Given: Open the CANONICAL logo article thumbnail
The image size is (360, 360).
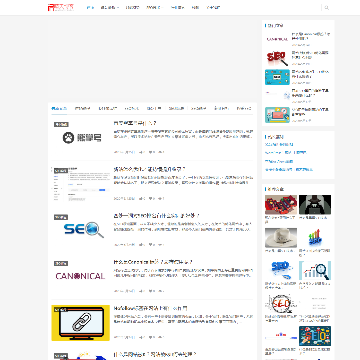Looking at the screenshot, I should click(80, 276).
